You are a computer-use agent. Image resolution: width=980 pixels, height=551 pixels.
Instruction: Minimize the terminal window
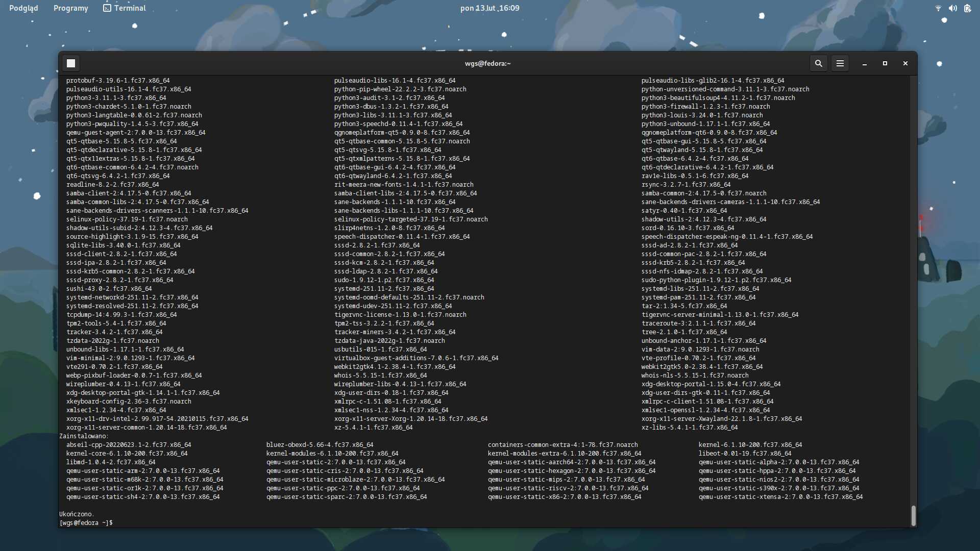[x=865, y=63]
